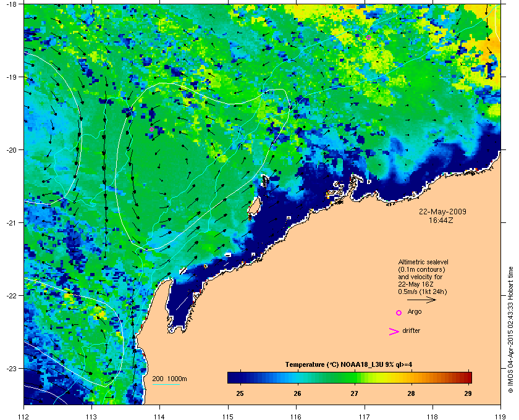Click the Argo marker circle in legend
Viewport: 519px width, 420px height.
(399, 313)
